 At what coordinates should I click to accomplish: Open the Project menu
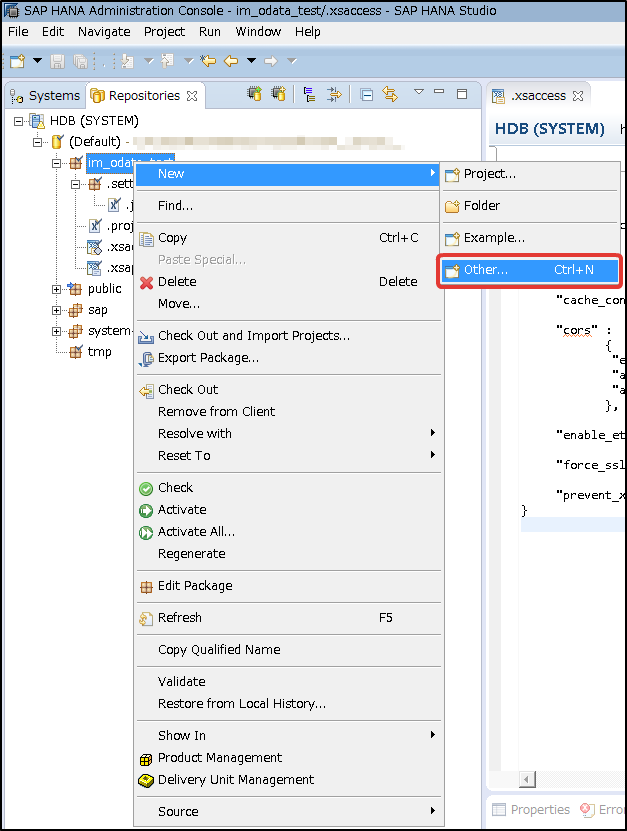click(164, 32)
